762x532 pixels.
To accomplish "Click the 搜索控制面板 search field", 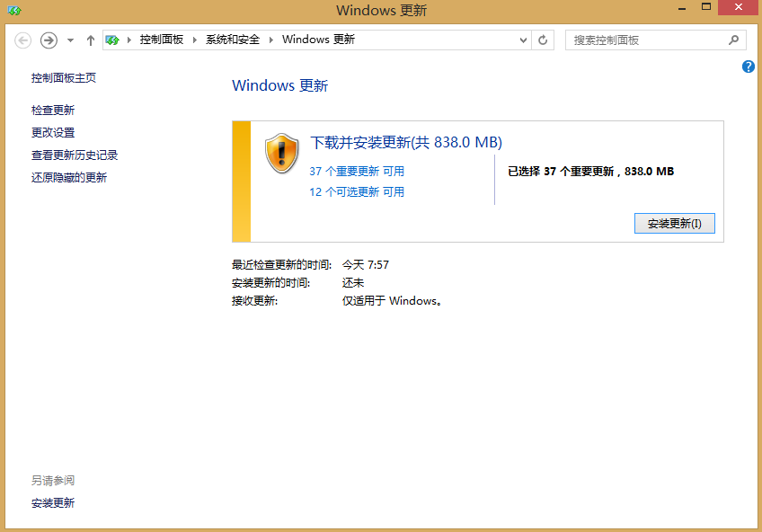I will click(647, 40).
